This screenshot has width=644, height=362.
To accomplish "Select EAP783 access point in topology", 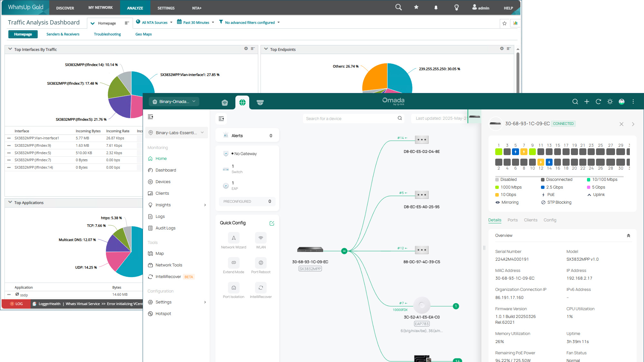I will click(x=421, y=305).
